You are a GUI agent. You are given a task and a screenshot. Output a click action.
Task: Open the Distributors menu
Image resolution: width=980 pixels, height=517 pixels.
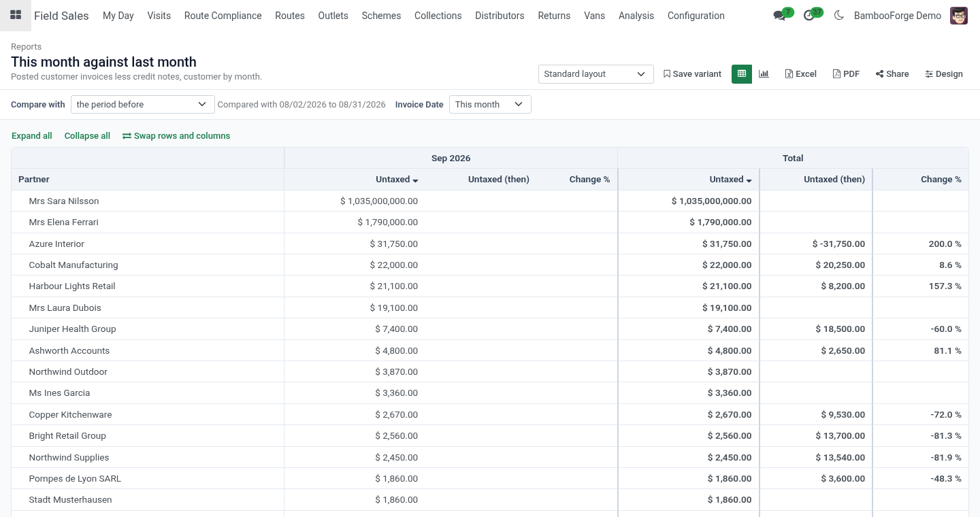point(500,16)
